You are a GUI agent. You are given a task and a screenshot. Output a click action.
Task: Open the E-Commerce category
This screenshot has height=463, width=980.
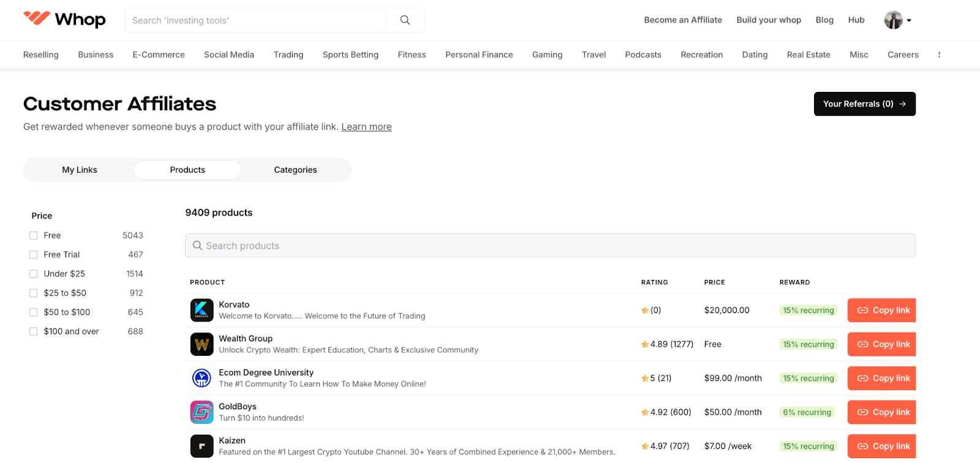pos(159,55)
